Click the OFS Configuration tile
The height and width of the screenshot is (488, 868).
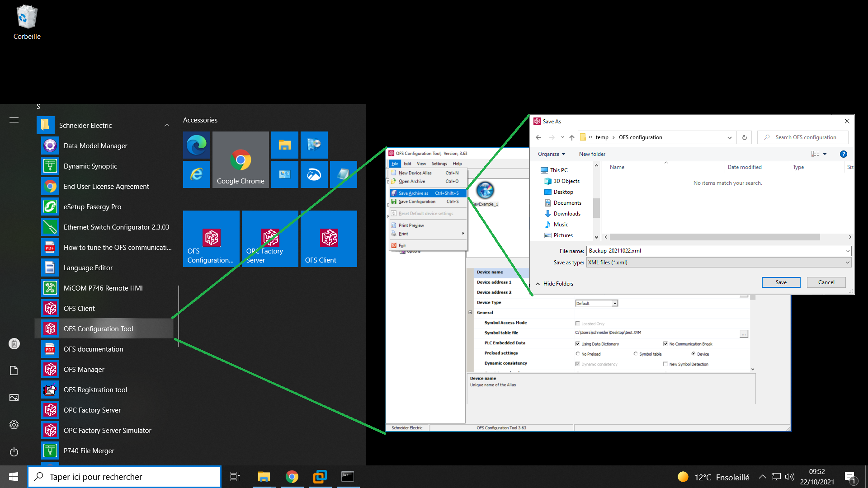coord(211,239)
